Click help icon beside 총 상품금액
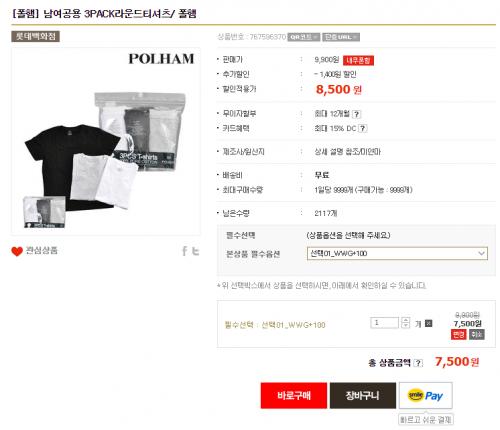 (x=418, y=363)
